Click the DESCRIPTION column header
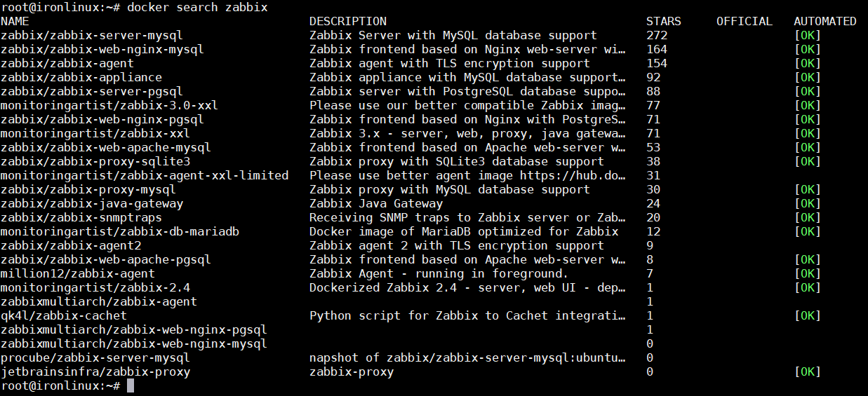The width and height of the screenshot is (868, 396). coord(348,21)
